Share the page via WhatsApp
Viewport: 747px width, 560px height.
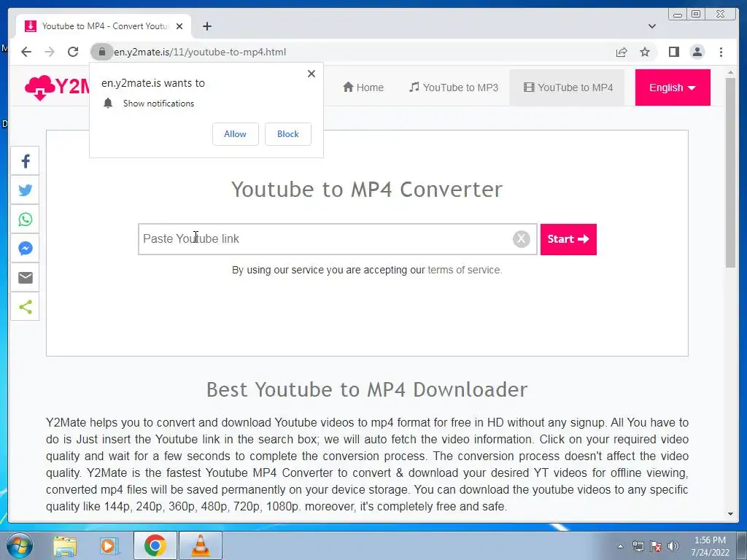click(x=26, y=219)
